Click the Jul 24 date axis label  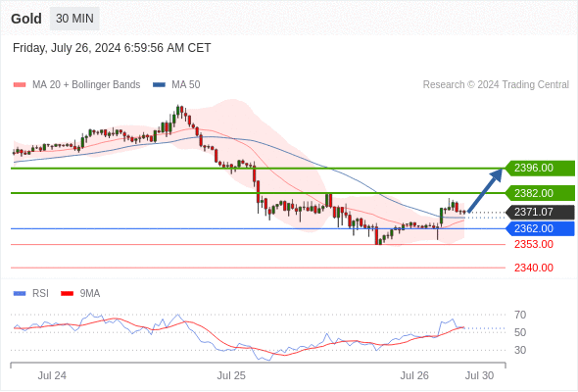tap(52, 375)
